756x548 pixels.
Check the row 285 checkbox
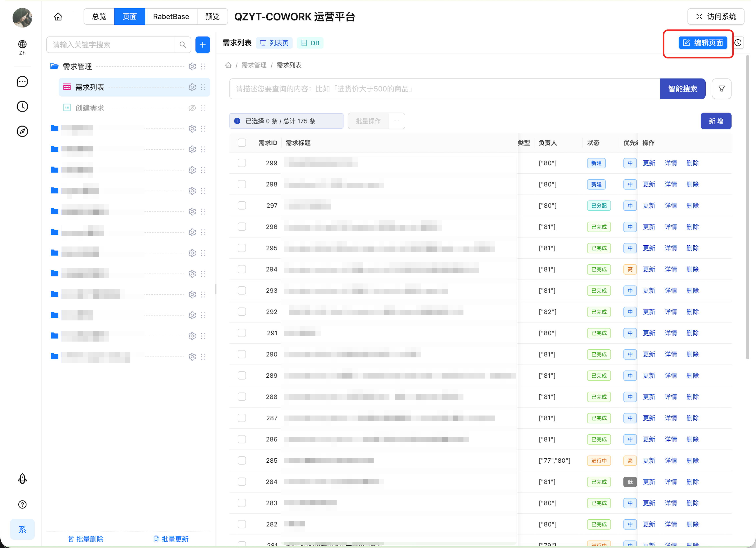(242, 460)
